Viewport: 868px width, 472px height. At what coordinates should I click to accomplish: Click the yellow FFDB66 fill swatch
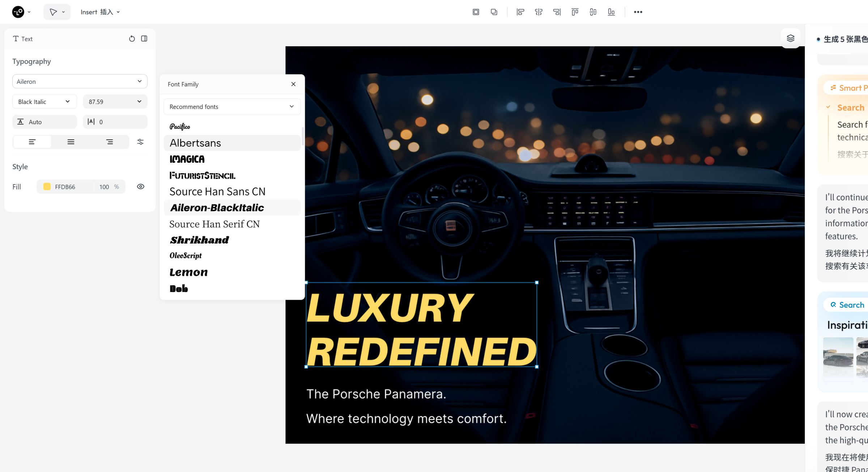[47, 187]
